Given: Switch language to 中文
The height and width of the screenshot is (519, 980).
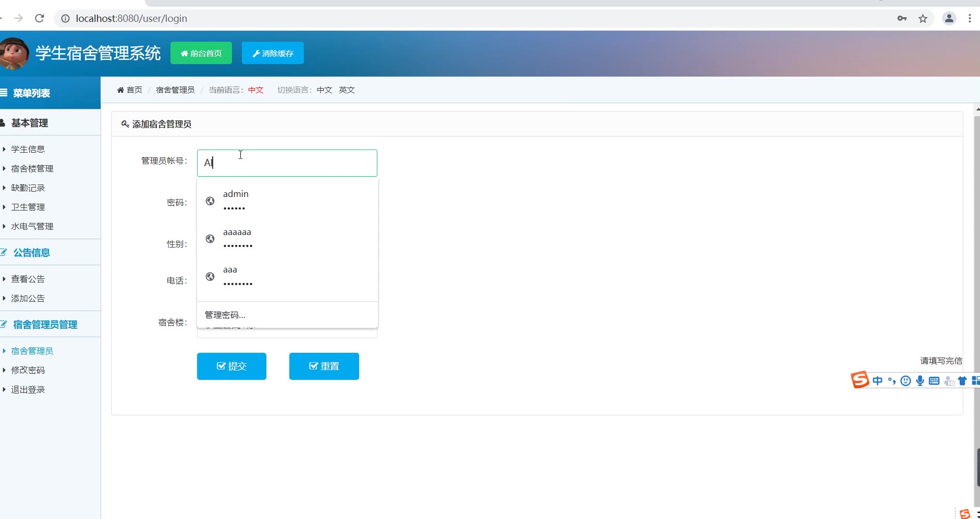Looking at the screenshot, I should click(324, 90).
